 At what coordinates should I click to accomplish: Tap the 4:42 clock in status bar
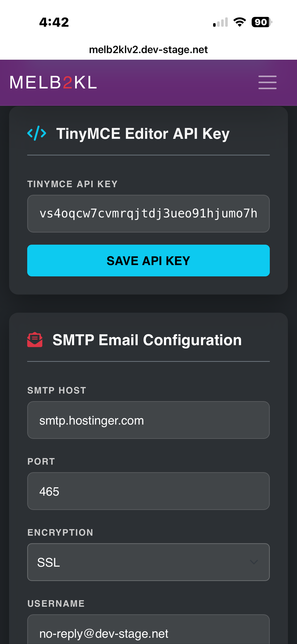coord(54,22)
